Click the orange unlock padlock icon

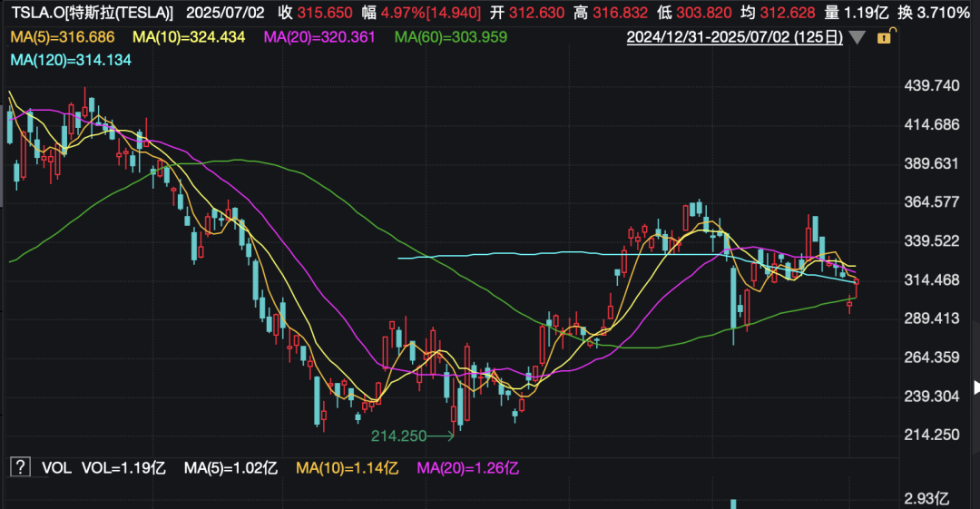point(886,37)
